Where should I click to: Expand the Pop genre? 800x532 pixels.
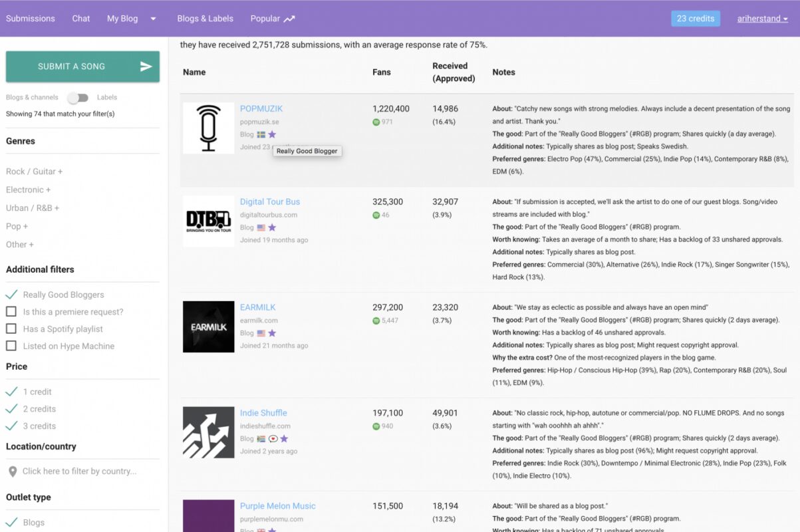click(x=17, y=226)
